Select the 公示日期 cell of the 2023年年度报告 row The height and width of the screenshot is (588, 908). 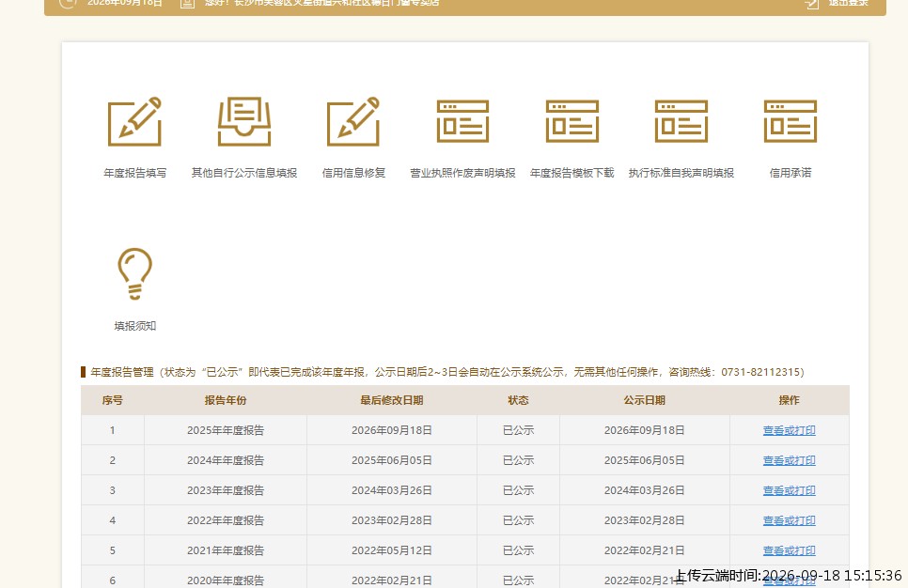point(645,490)
